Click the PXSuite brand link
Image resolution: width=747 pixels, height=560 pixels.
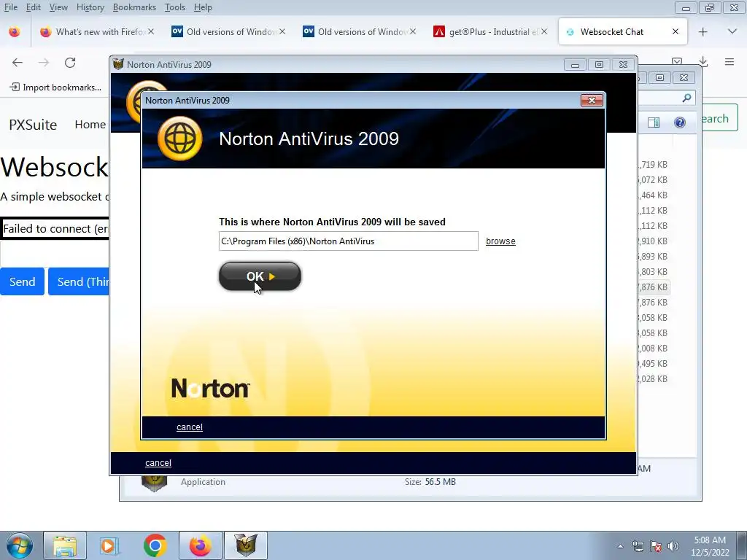[33, 124]
